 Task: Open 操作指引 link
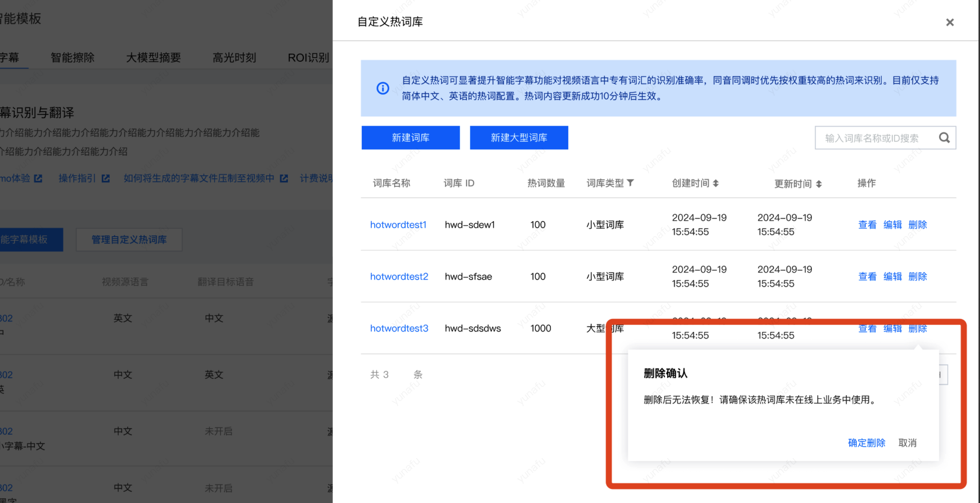[x=77, y=178]
